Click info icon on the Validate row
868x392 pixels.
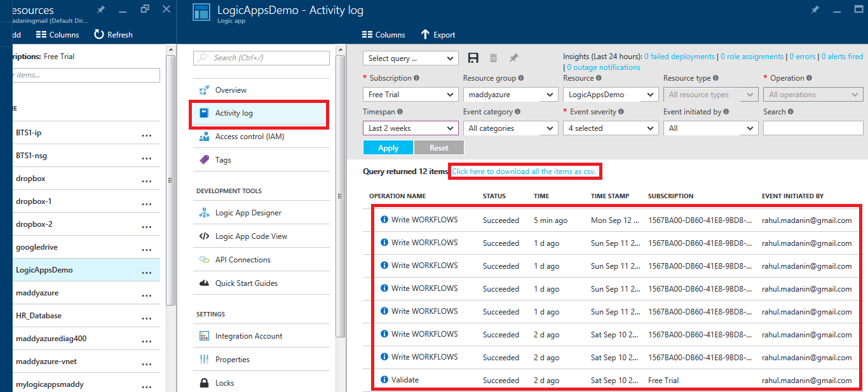tap(384, 380)
